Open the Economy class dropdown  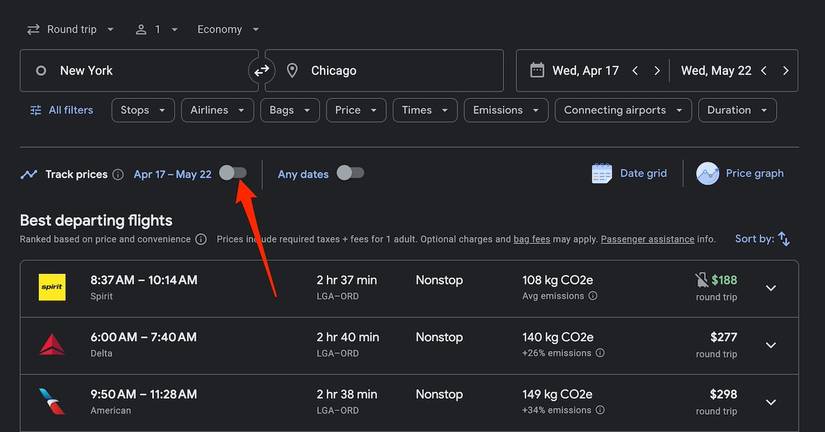pos(228,30)
